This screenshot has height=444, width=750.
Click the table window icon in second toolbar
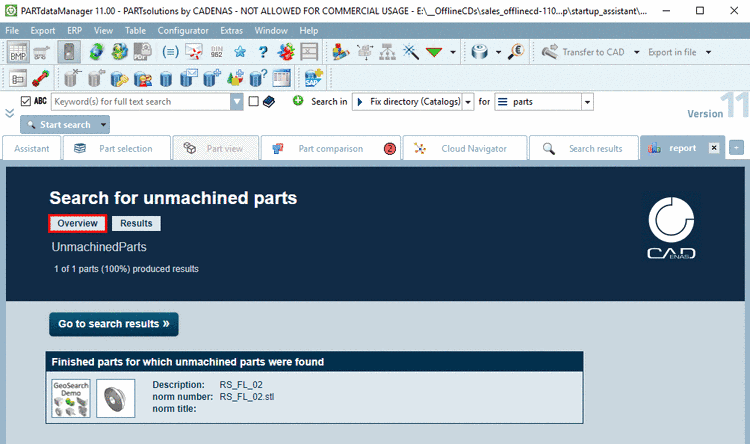(282, 78)
